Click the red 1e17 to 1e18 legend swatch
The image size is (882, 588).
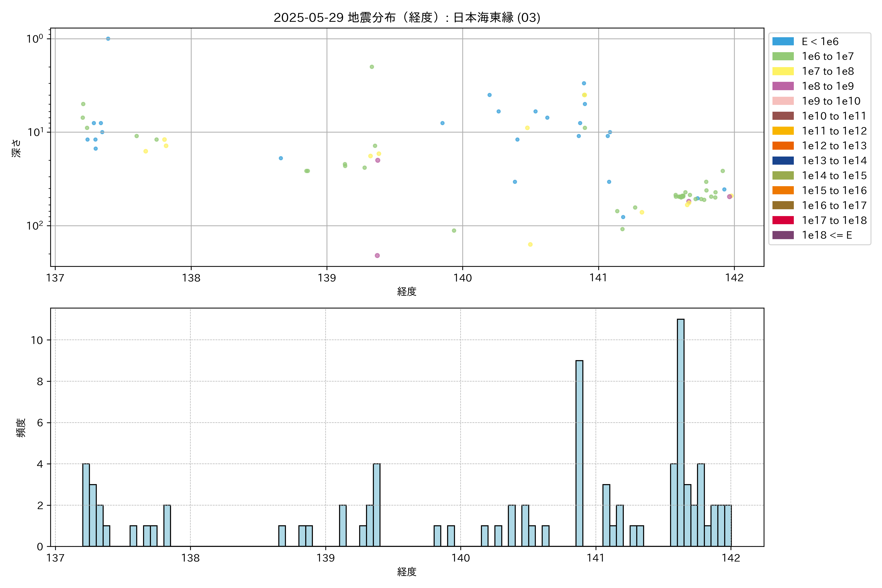click(783, 220)
